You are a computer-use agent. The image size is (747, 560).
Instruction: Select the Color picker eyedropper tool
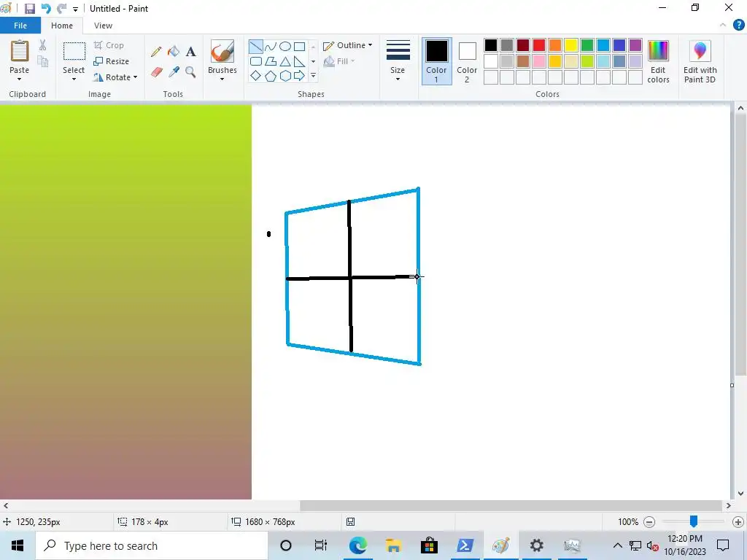(x=174, y=72)
